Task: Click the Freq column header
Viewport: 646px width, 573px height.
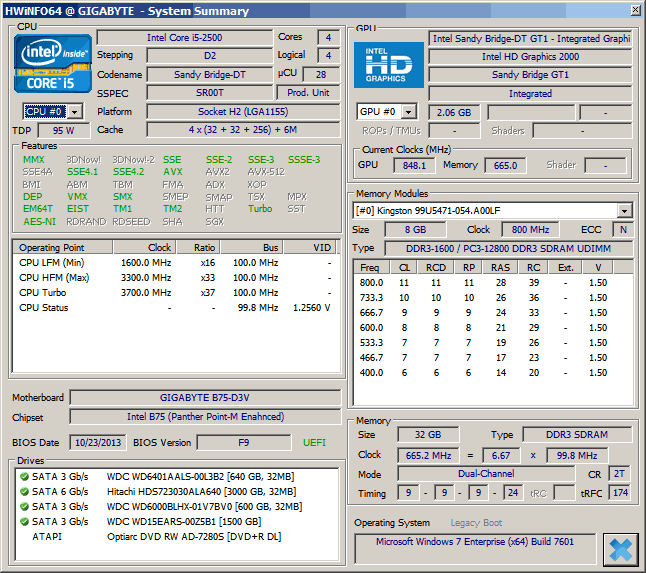Action: [372, 267]
